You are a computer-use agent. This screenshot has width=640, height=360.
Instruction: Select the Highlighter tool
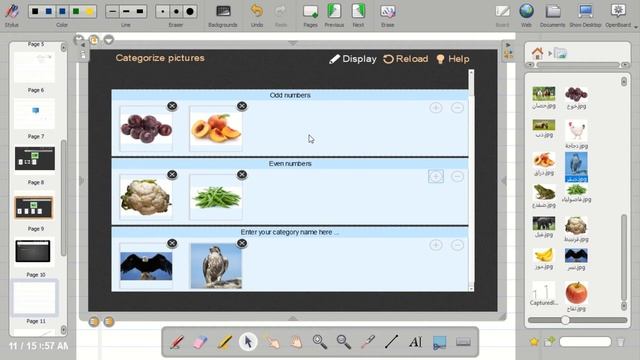click(224, 342)
